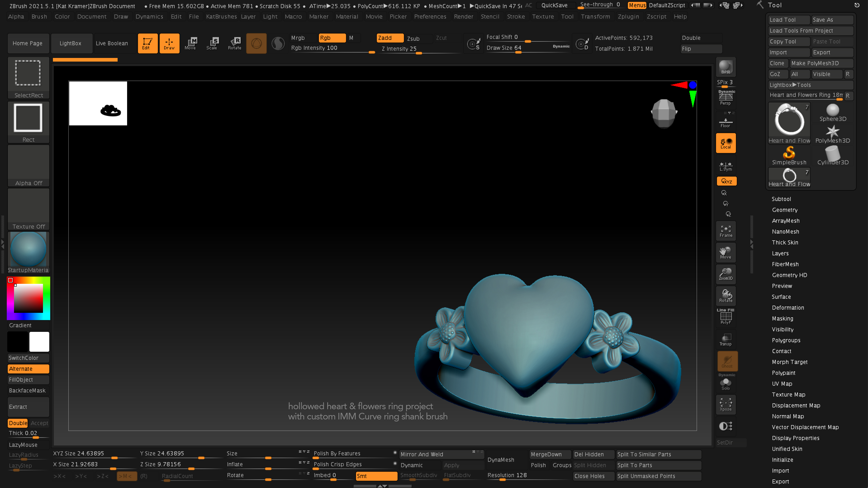Open the Zplugin menu
The height and width of the screenshot is (488, 868).
[x=628, y=16]
